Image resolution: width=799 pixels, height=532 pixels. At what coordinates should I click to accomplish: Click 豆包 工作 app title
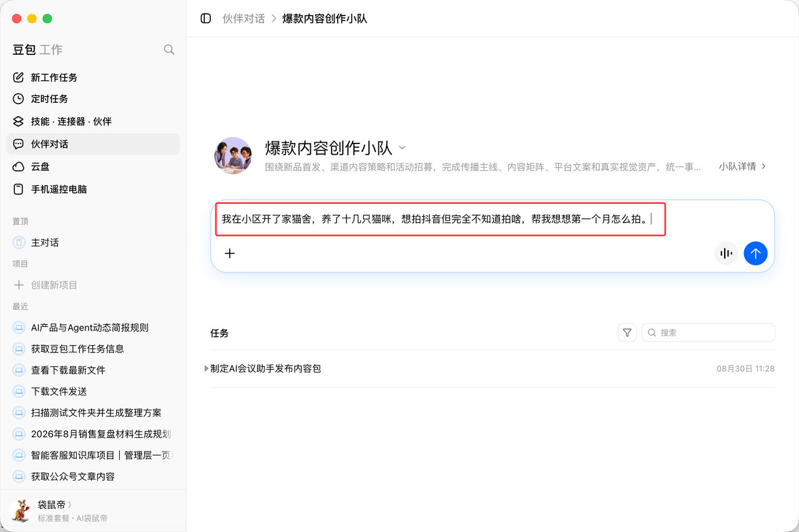tap(37, 50)
